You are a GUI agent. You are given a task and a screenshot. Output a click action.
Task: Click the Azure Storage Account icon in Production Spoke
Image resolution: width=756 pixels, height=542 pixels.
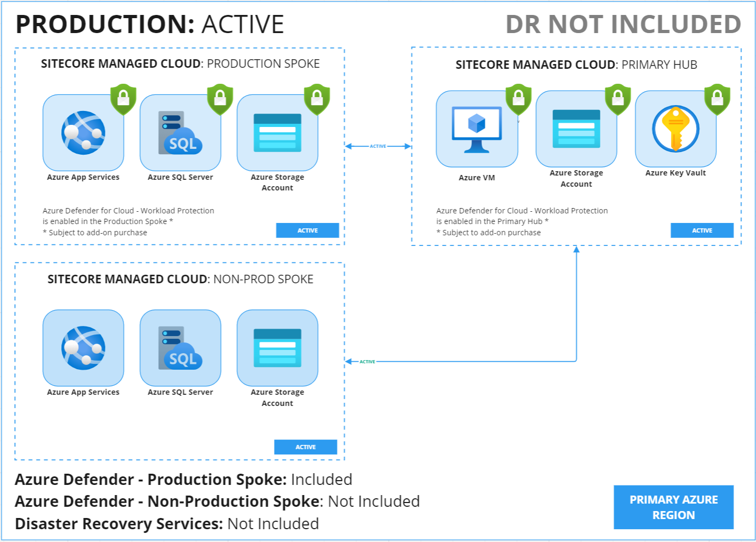click(277, 133)
